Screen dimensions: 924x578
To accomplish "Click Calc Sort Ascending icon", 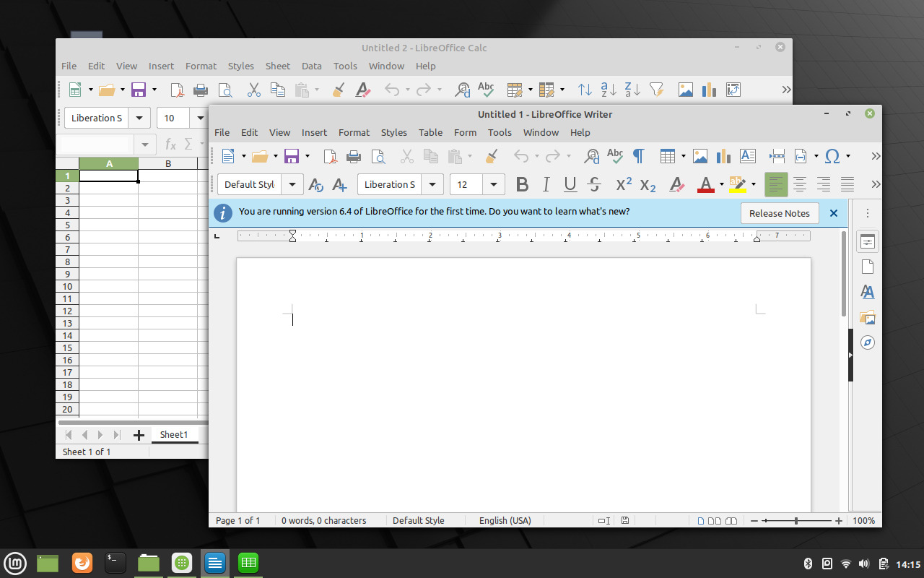I will pos(609,90).
